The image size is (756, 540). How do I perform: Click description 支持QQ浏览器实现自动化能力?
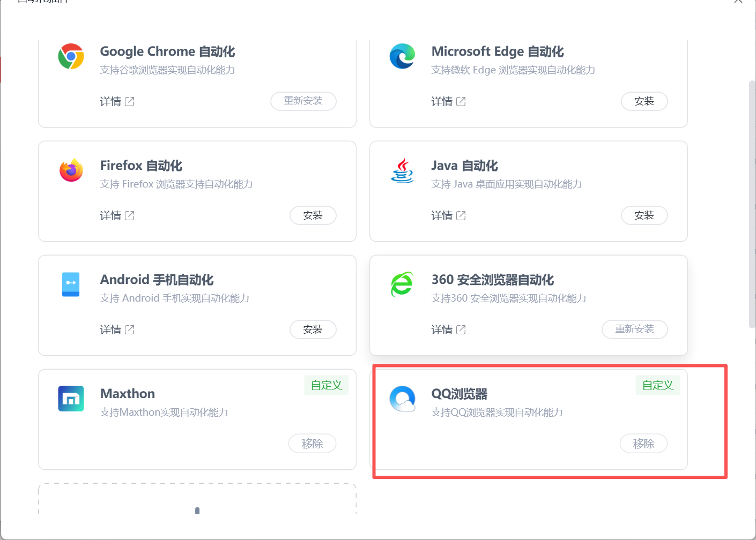point(497,412)
